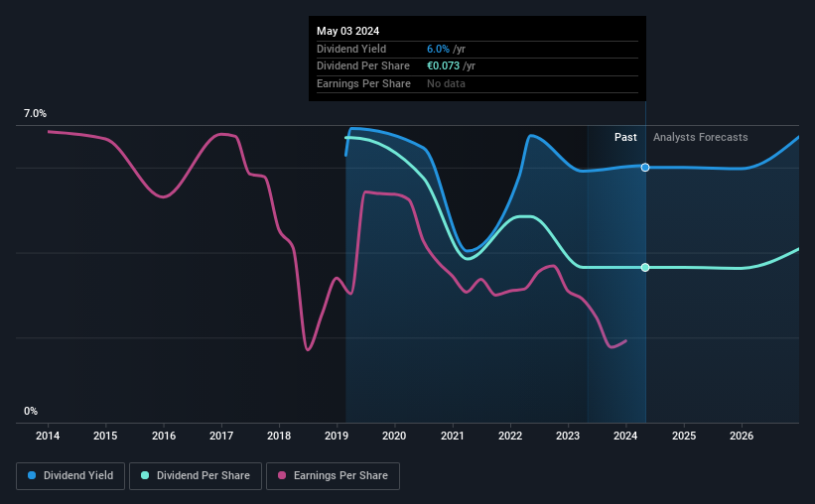815x504 pixels.
Task: Click the 2019 label on the time axis
Action: click(x=337, y=436)
